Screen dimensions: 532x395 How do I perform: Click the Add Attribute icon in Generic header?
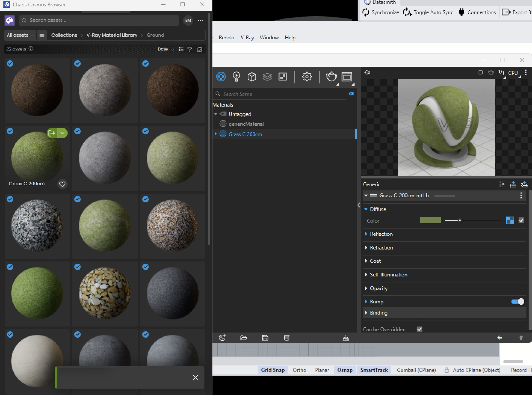[x=513, y=184]
